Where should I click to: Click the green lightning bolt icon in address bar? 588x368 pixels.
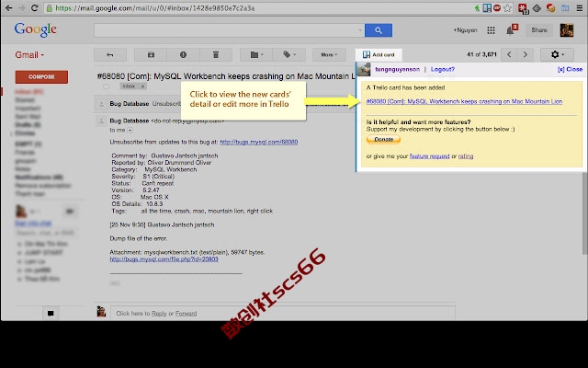tap(477, 8)
